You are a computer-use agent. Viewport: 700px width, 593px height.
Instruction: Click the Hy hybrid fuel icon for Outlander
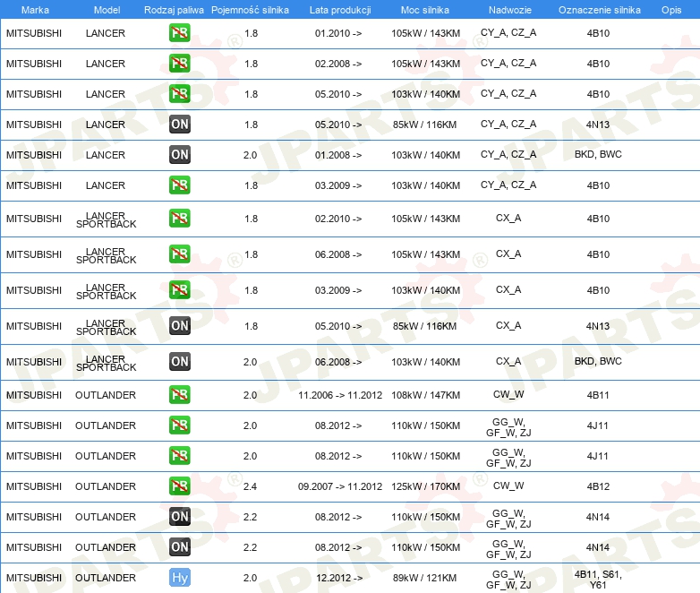pyautogui.click(x=180, y=578)
